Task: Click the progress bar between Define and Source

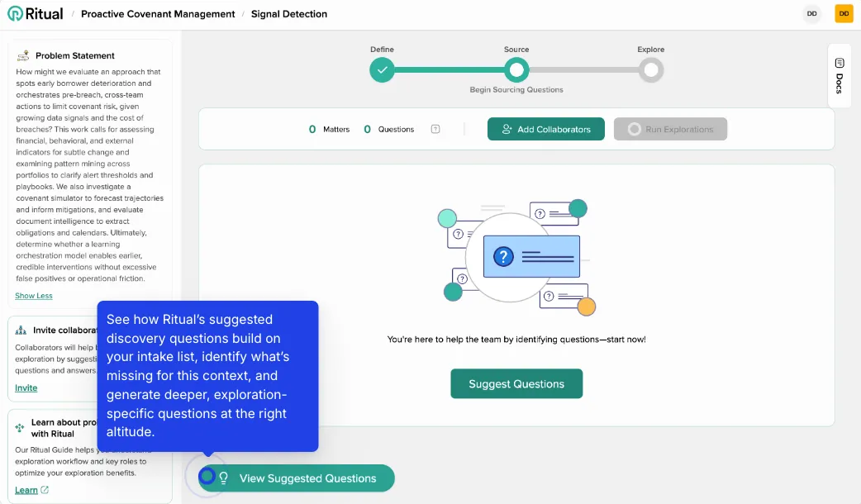Action: click(449, 71)
